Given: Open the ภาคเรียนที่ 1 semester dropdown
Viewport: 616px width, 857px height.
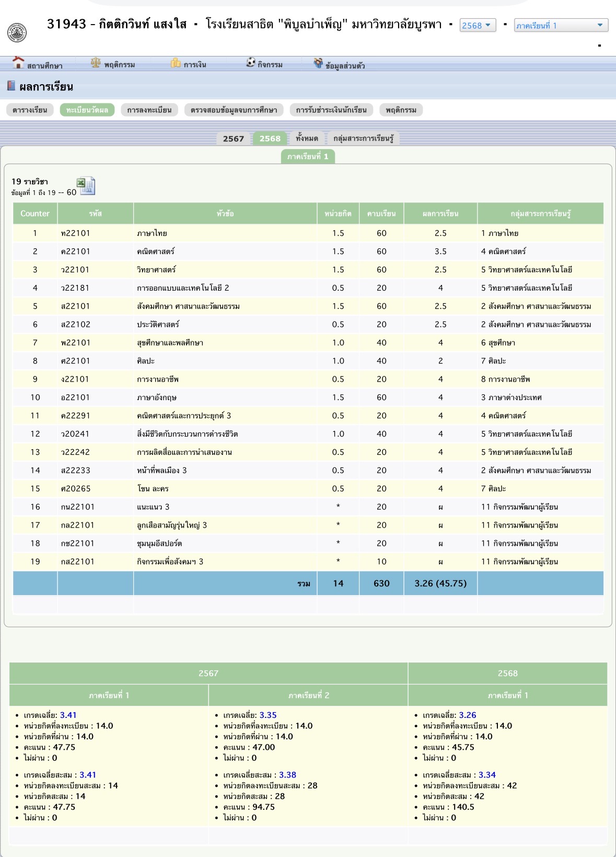Looking at the screenshot, I should pyautogui.click(x=561, y=25).
